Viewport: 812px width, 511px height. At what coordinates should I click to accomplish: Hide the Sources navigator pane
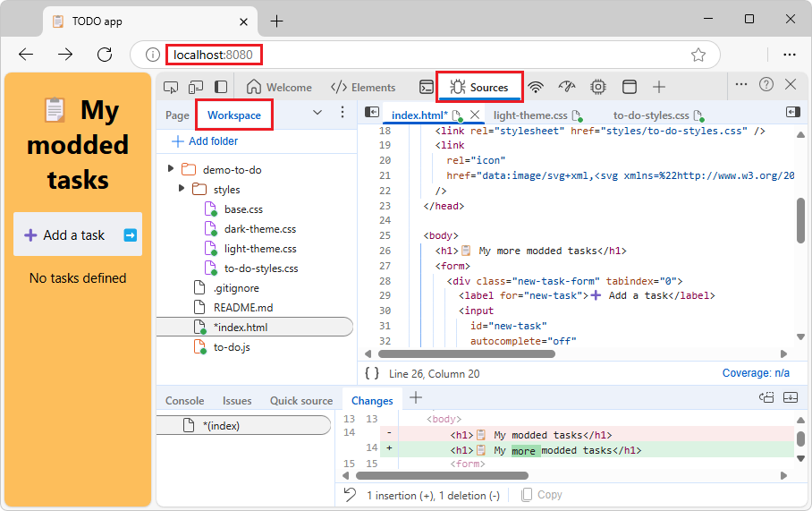click(x=372, y=113)
